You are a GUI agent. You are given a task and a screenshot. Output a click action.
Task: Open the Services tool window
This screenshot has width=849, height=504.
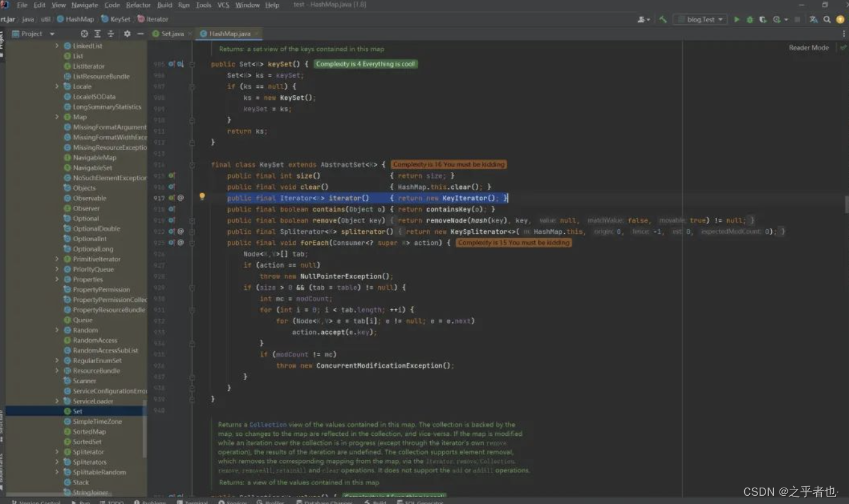[232, 501]
